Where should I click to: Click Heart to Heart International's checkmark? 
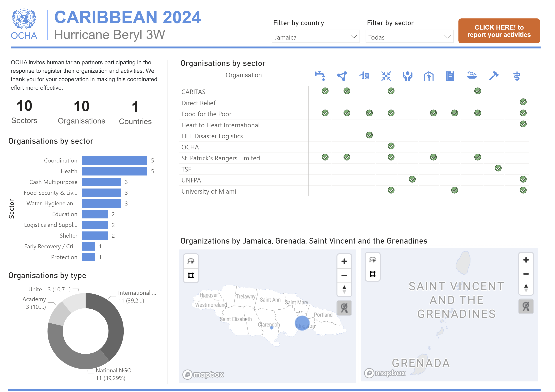[523, 124]
